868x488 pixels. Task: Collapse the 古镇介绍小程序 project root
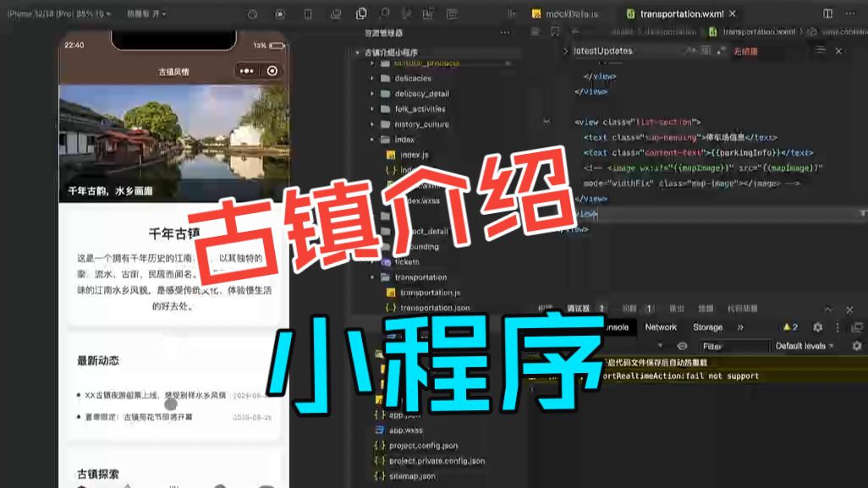point(357,52)
